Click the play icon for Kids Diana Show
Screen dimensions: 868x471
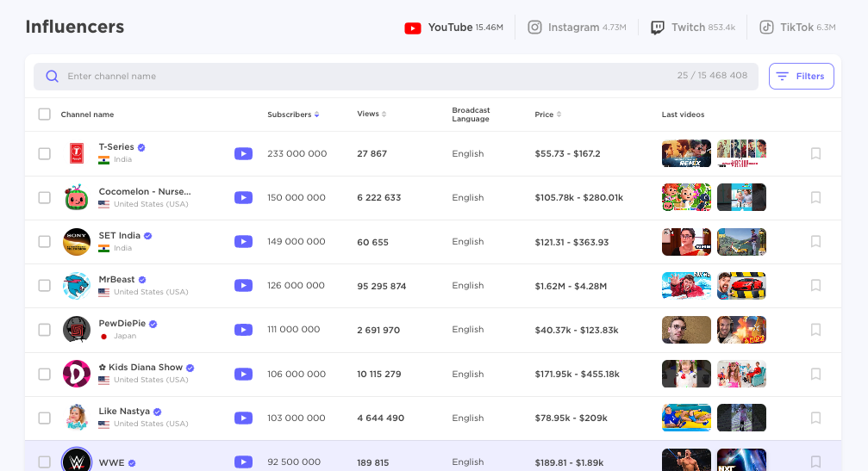coord(243,375)
